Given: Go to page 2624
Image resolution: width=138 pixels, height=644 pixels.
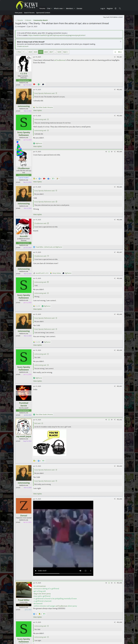Looking at the screenshot, I should click(36, 52).
